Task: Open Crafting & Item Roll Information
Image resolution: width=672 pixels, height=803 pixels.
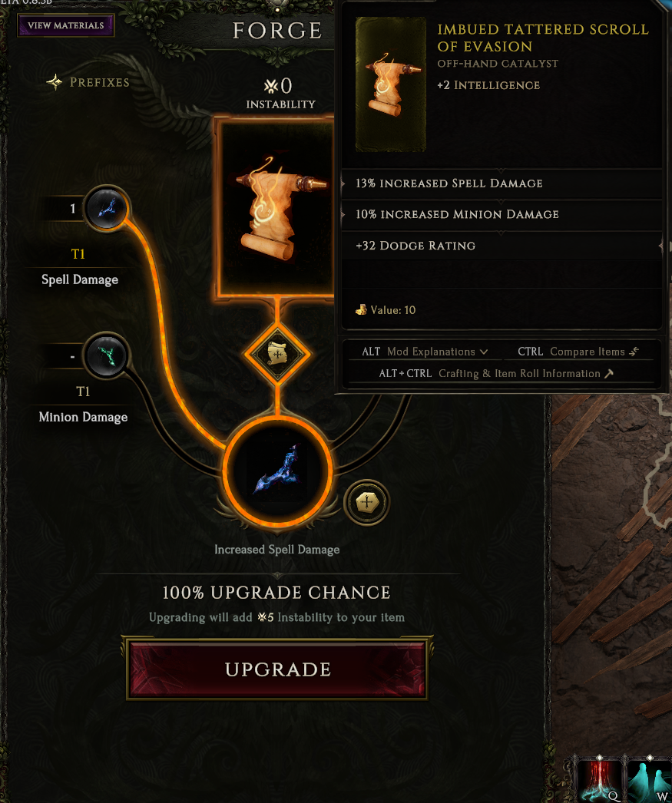Action: [496, 373]
